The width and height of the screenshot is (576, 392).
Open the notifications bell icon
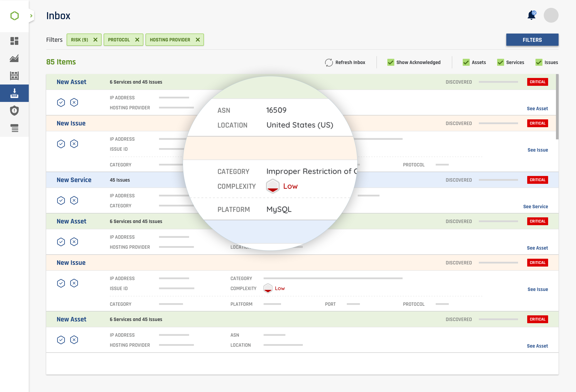[x=531, y=15]
